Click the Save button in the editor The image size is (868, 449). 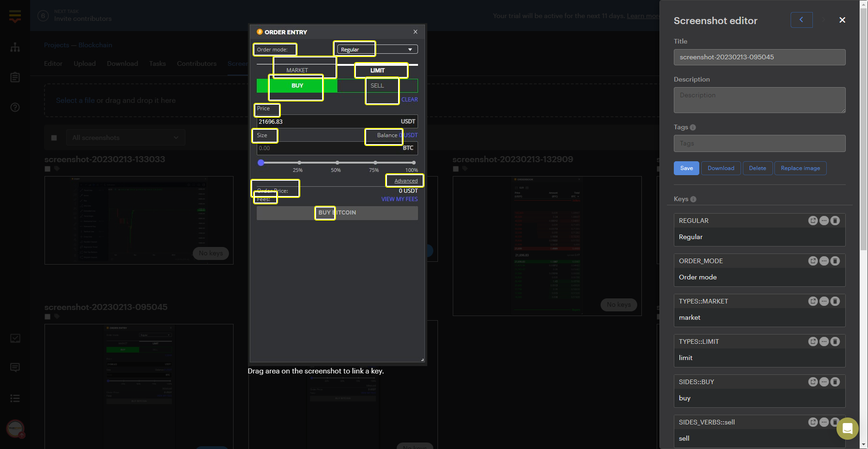click(x=686, y=168)
